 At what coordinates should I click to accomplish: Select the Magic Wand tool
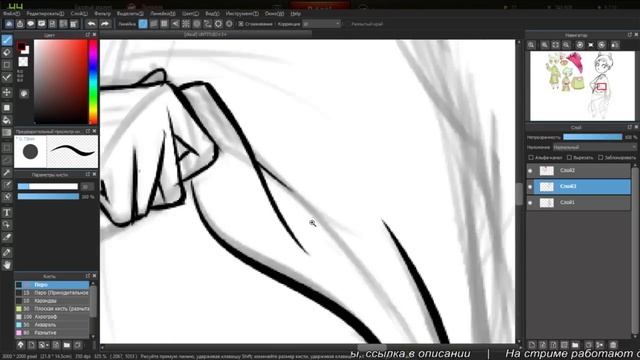tap(7, 173)
